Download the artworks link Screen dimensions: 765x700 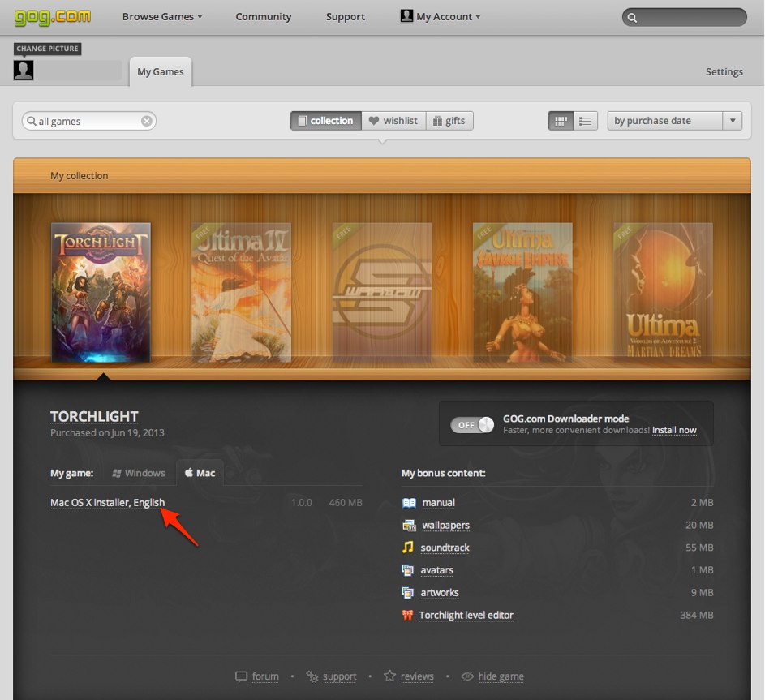(440, 593)
